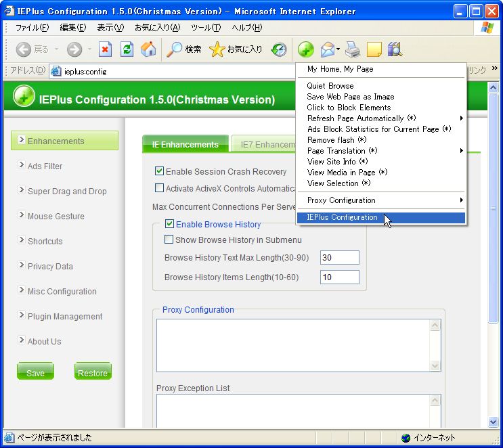Open Search using magnifier icon
503x448 pixels.
coord(174,49)
